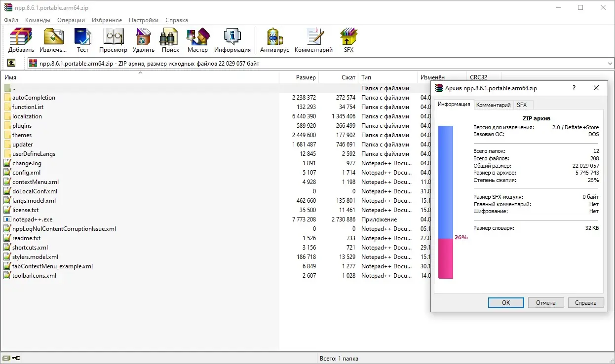Click the SFX toolbar icon
This screenshot has height=364, width=615.
coord(348,37)
